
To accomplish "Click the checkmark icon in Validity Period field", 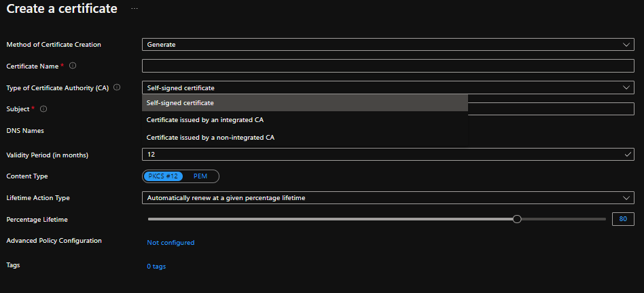I will (x=628, y=155).
